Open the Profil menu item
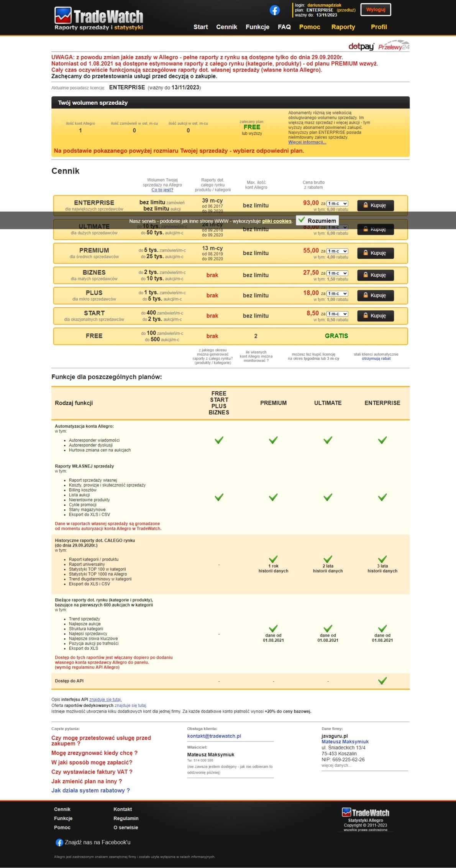 point(379,27)
